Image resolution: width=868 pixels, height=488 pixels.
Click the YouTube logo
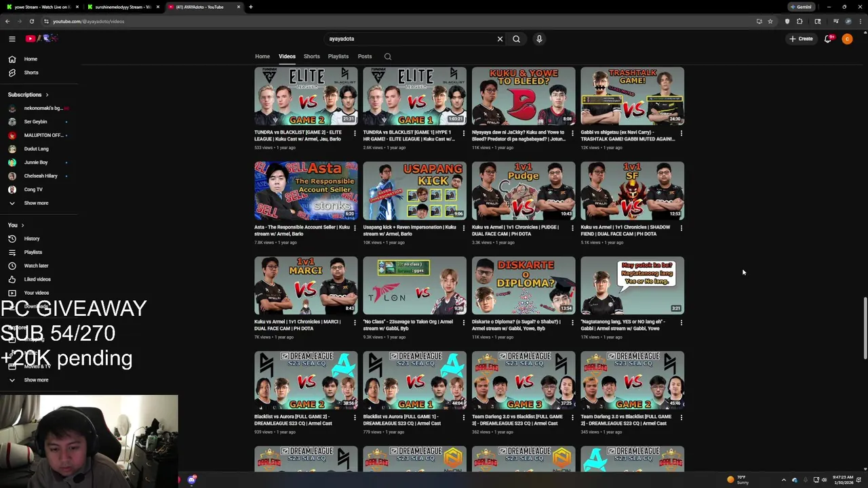[x=42, y=39]
